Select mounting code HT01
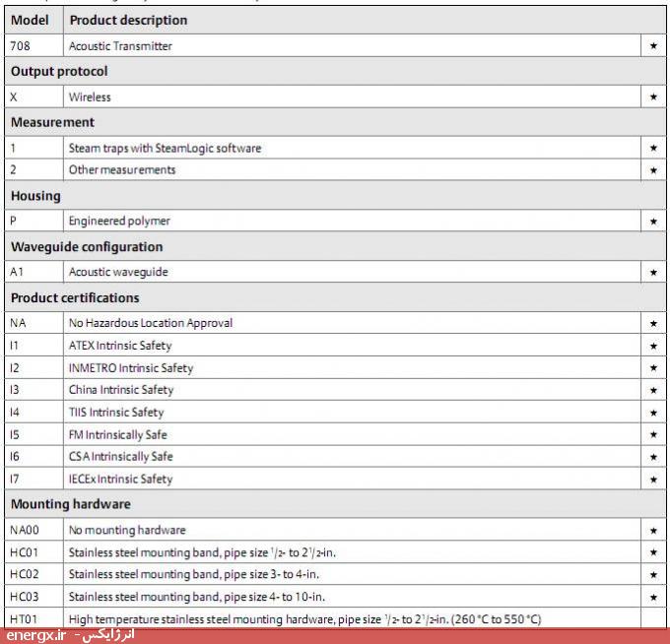Screen dimensions: 670x644 (x=24, y=619)
